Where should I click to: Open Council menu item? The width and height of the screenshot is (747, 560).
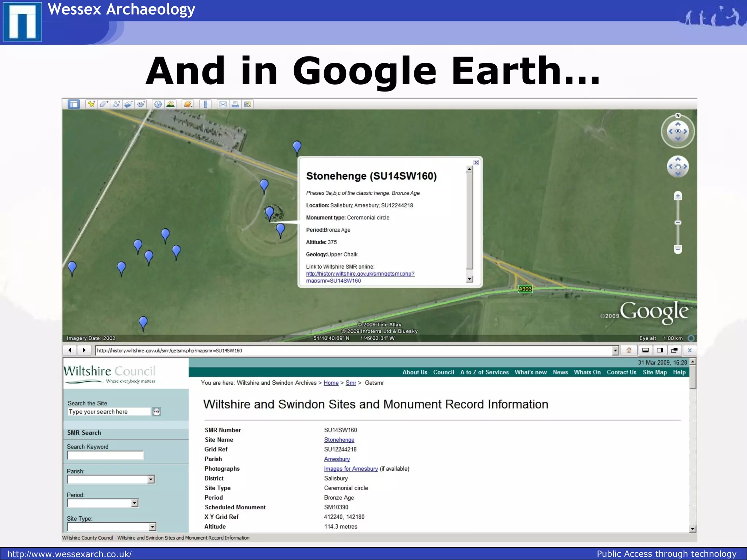(x=444, y=372)
